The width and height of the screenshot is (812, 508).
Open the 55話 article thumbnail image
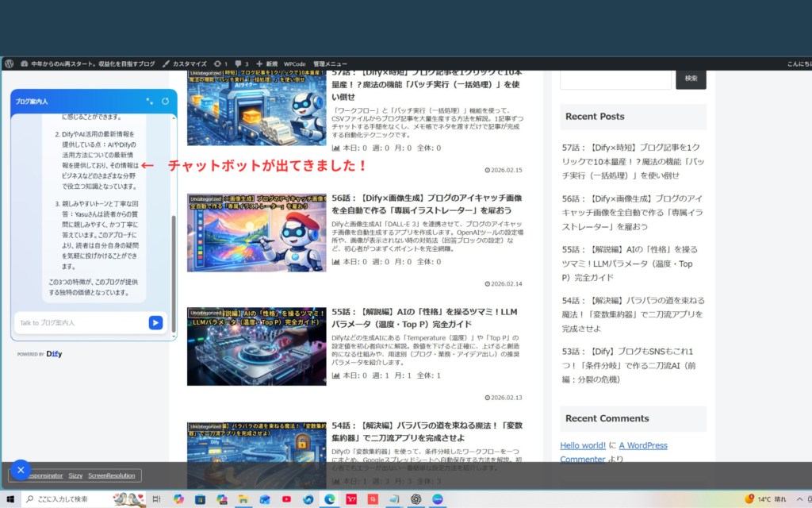tap(256, 347)
